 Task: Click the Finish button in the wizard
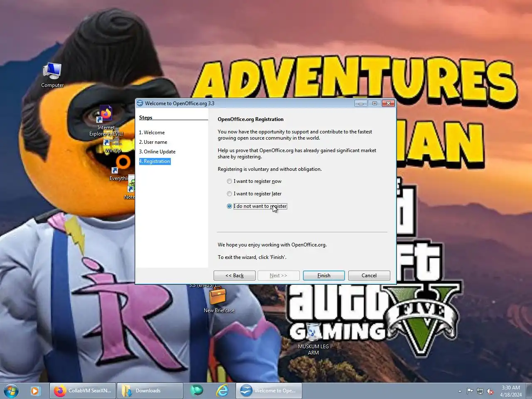pos(324,276)
